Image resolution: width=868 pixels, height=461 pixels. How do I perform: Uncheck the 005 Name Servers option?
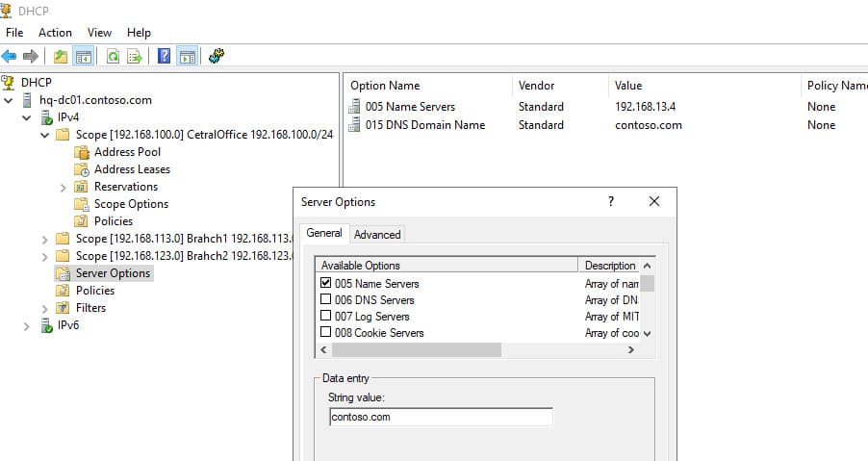326,284
